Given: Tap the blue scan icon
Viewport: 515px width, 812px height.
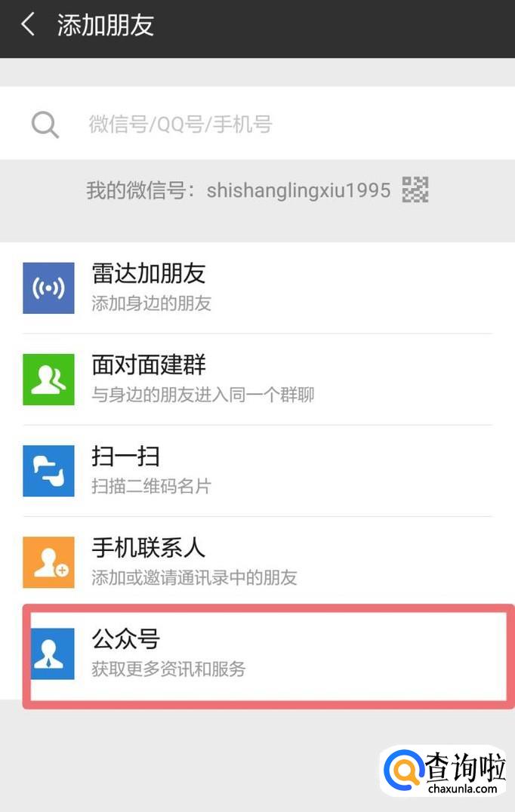Looking at the screenshot, I should (x=48, y=471).
